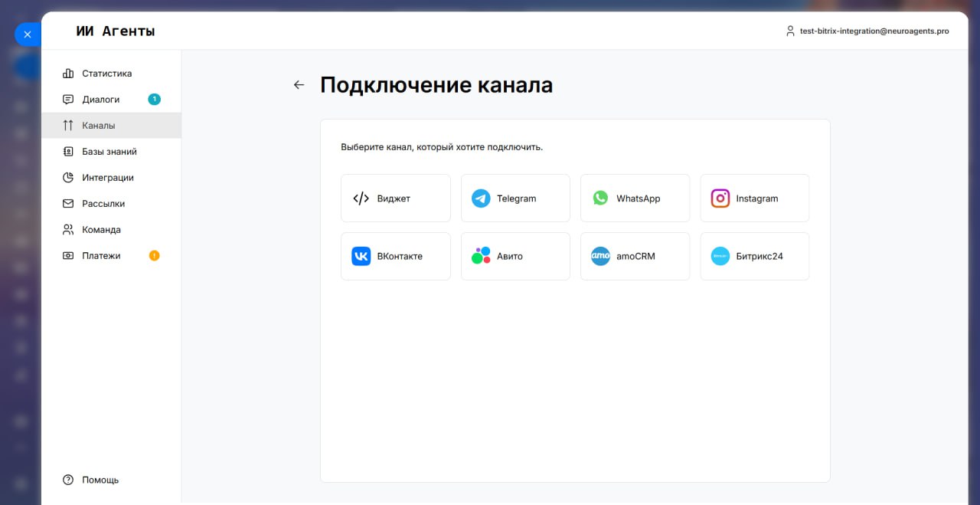Choose the Telegram channel card
Image resolution: width=980 pixels, height=505 pixels.
pos(515,198)
